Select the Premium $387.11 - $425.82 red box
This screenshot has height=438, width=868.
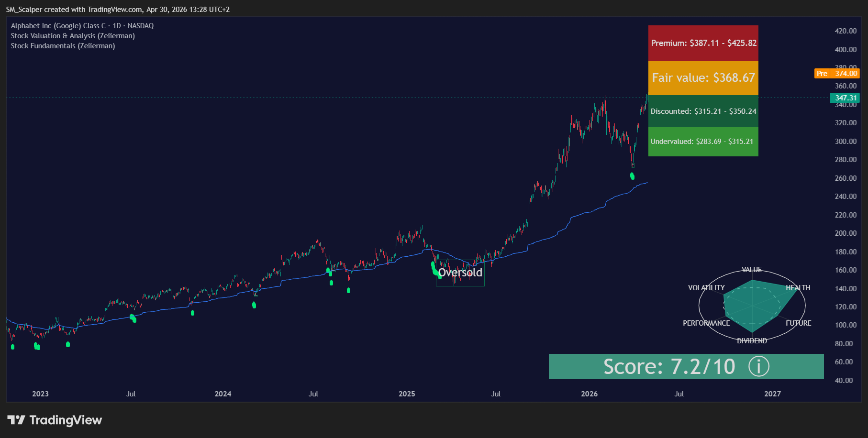[x=703, y=43]
